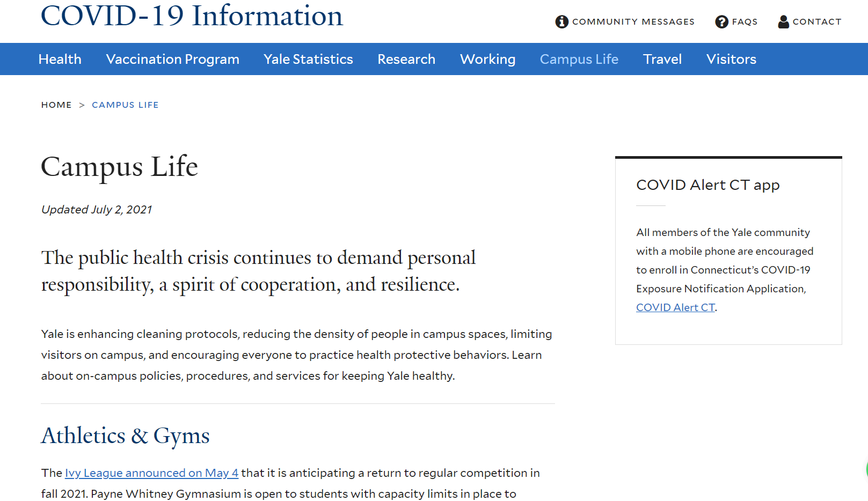Click the active Campus Life nav tab
This screenshot has width=868, height=501.
579,59
